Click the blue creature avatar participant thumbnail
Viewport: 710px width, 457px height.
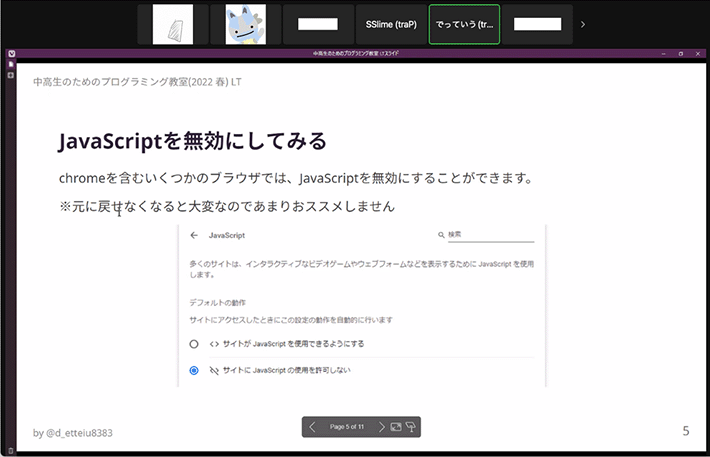click(x=245, y=24)
